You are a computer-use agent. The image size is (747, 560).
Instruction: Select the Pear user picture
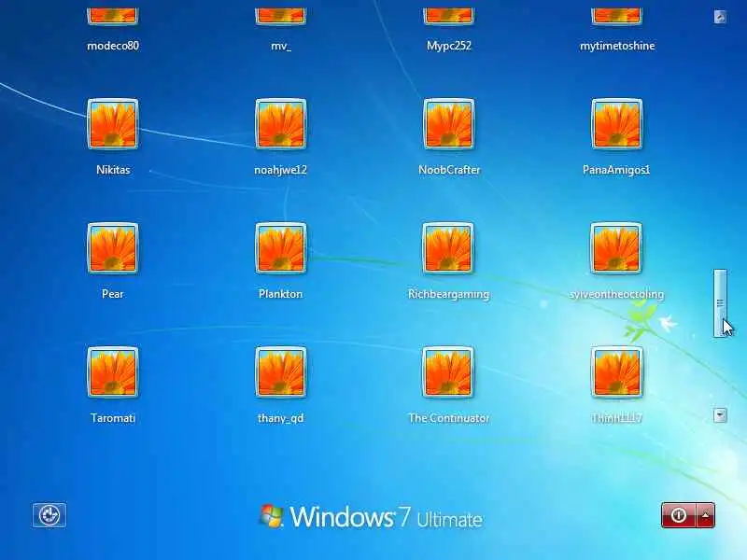[x=113, y=248]
